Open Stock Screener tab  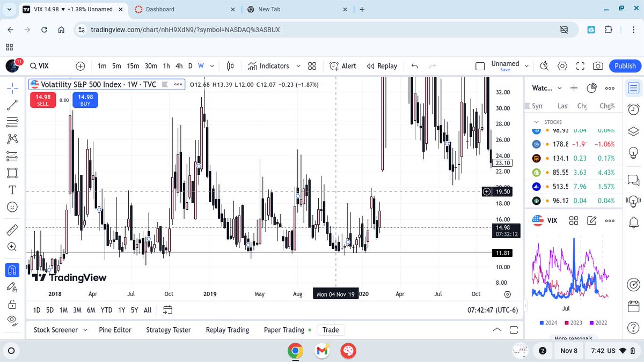pos(56,330)
